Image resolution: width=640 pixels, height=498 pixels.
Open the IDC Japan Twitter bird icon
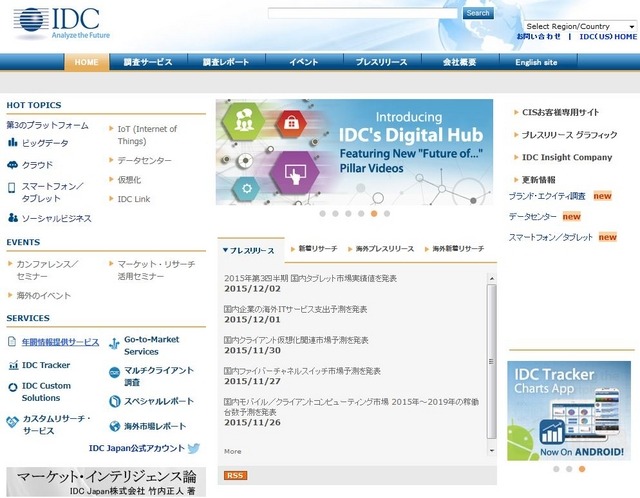[194, 448]
